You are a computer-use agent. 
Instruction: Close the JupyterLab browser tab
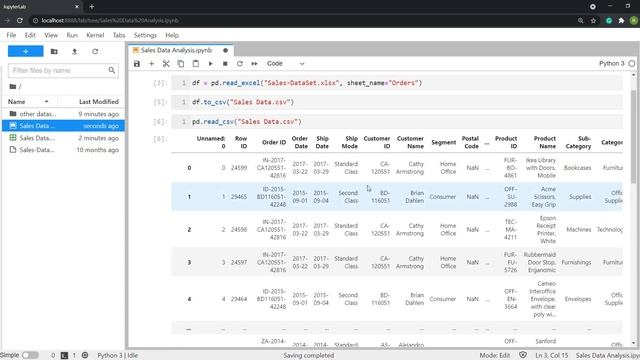click(77, 7)
